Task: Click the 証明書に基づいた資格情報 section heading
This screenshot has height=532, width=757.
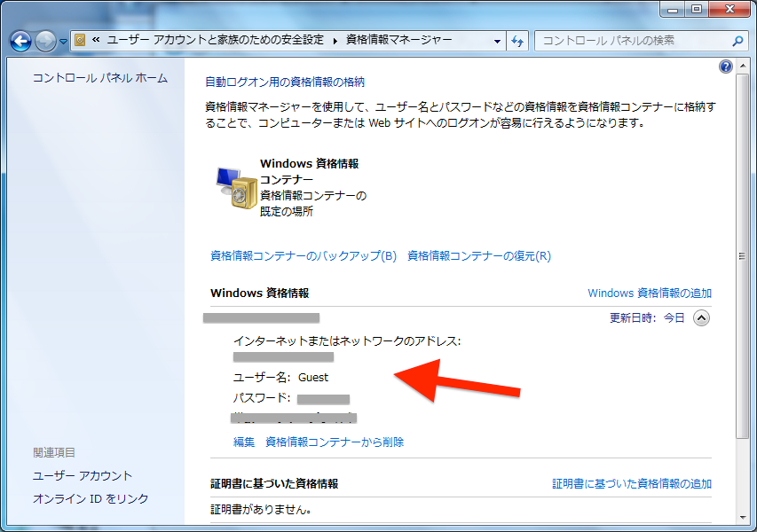Action: point(274,483)
